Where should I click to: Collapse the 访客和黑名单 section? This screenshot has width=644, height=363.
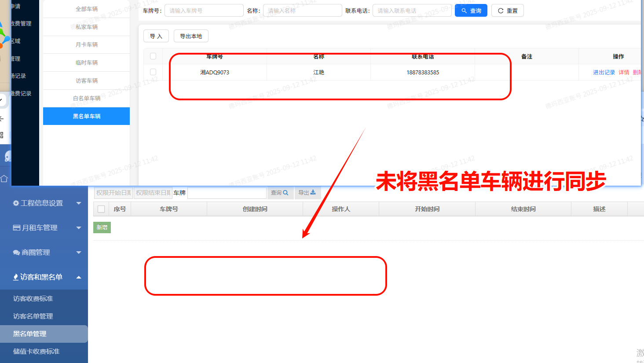pyautogui.click(x=79, y=277)
